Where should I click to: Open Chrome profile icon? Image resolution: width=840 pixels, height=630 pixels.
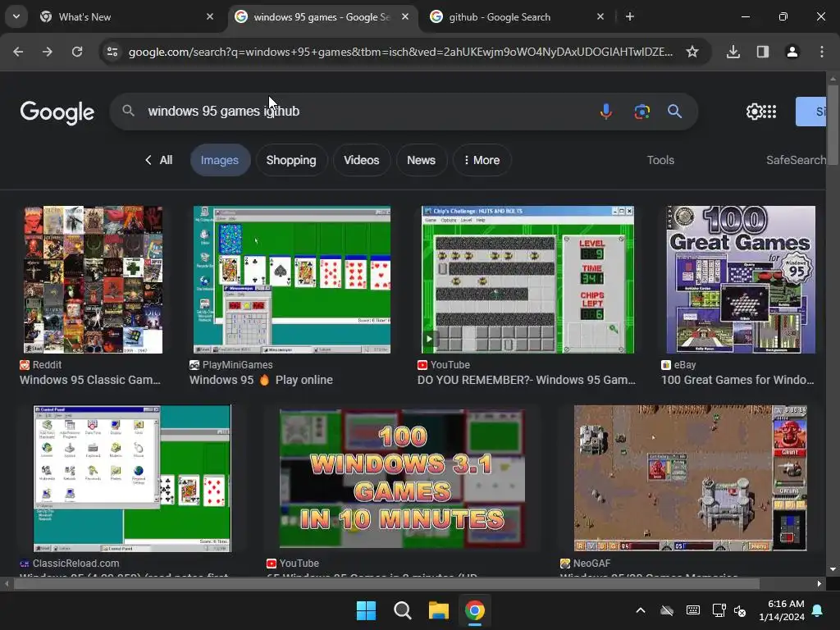792,52
